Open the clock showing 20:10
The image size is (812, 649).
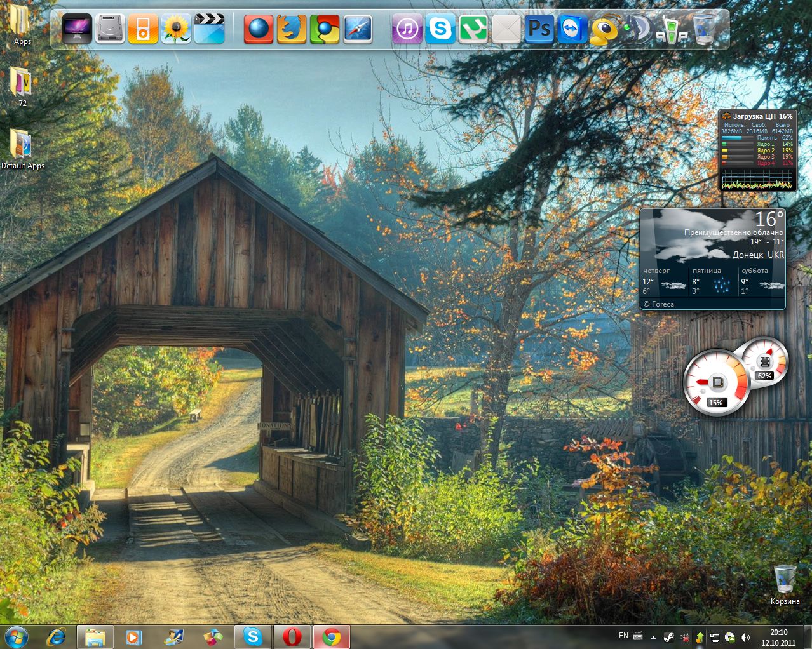pos(779,637)
